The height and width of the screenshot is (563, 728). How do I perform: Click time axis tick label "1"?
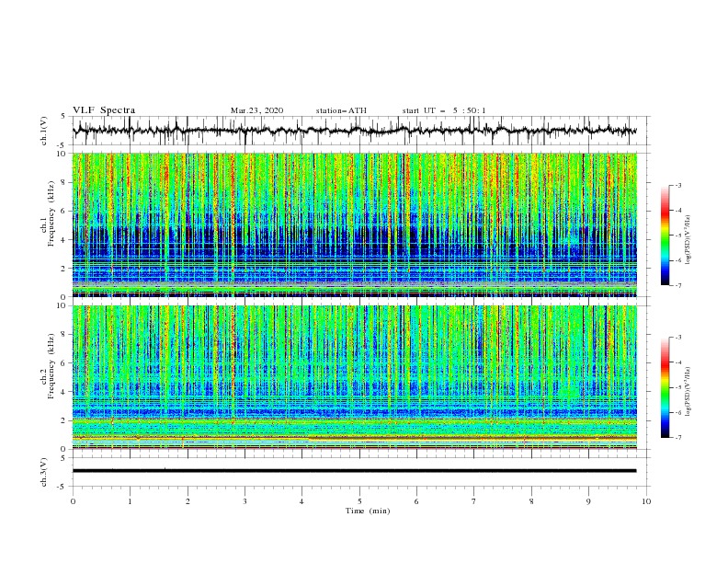pos(130,501)
